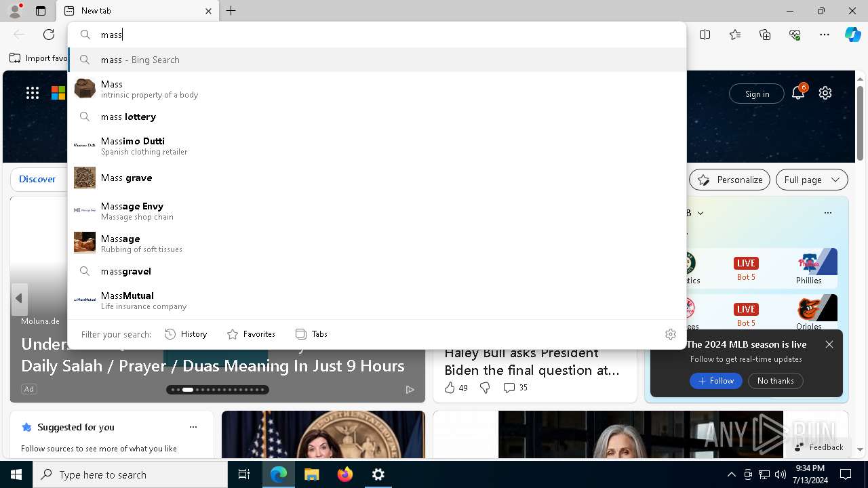The image size is (868, 488).
Task: Pick the Massage Envy suggestion
Action: coord(377,211)
